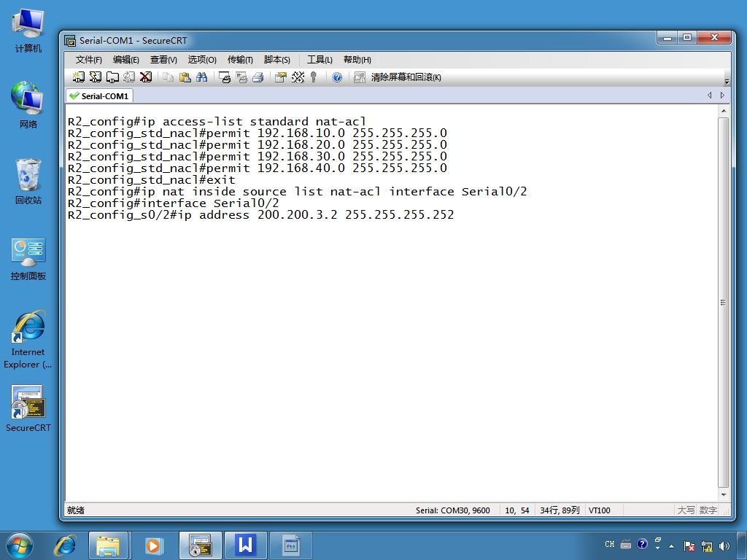This screenshot has width=747, height=560.
Task: Select the Serial-COM1 session tab
Action: [99, 96]
